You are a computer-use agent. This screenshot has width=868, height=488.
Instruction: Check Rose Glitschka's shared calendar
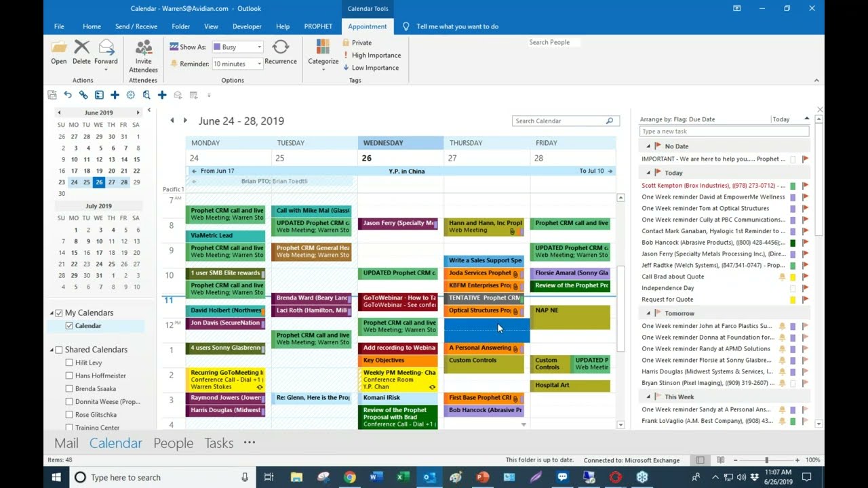[x=69, y=415]
